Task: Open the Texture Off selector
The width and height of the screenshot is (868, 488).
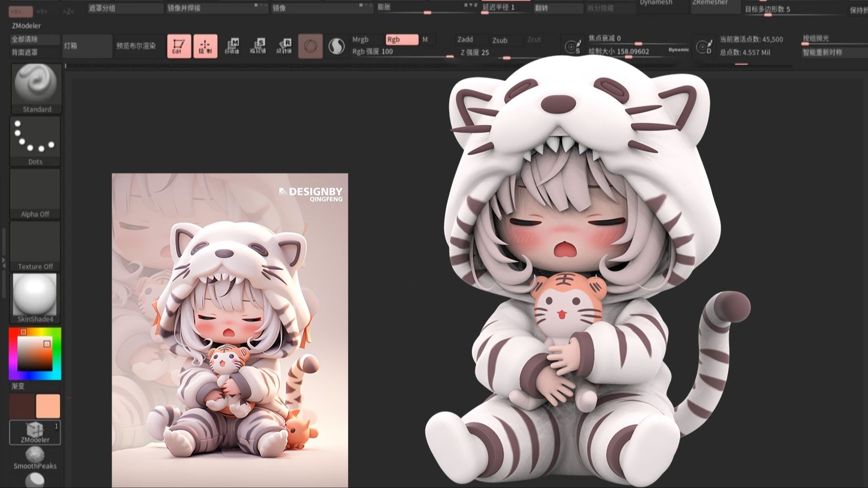Action: [35, 246]
